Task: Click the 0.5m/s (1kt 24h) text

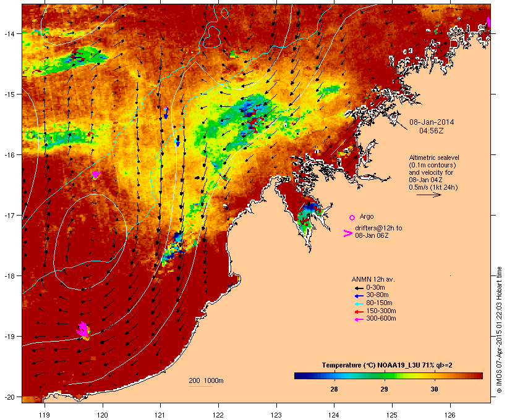Action: [x=433, y=187]
